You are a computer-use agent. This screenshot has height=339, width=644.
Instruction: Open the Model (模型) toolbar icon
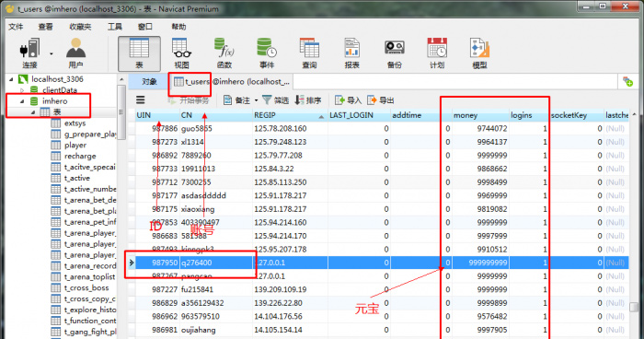click(479, 53)
